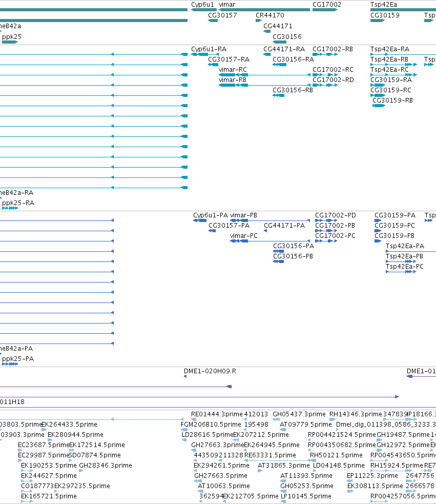This screenshot has height=504, width=436.
Task: Select protein ppk25-PA
Action: [18, 359]
